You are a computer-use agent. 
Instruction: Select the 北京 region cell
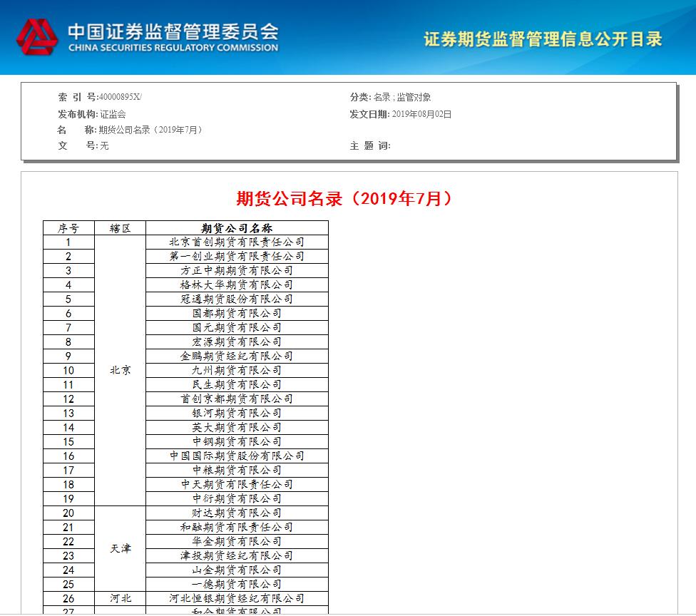click(120, 371)
